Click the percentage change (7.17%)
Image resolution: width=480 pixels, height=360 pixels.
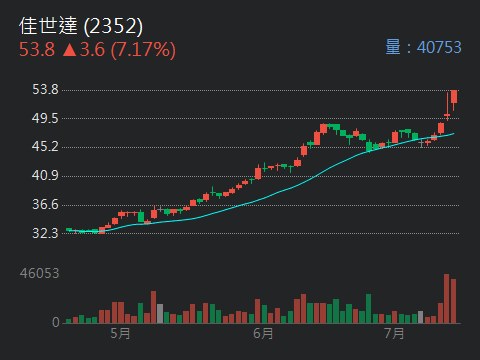point(143,50)
